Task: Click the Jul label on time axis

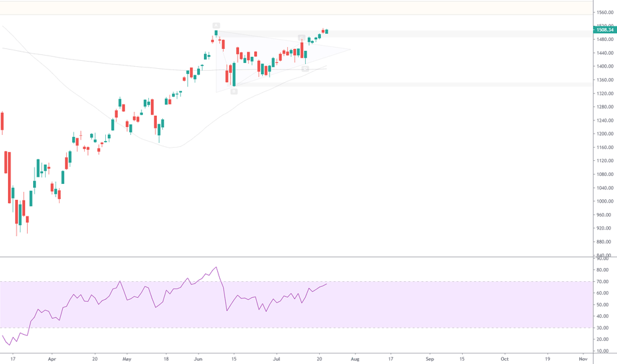Action: click(277, 359)
